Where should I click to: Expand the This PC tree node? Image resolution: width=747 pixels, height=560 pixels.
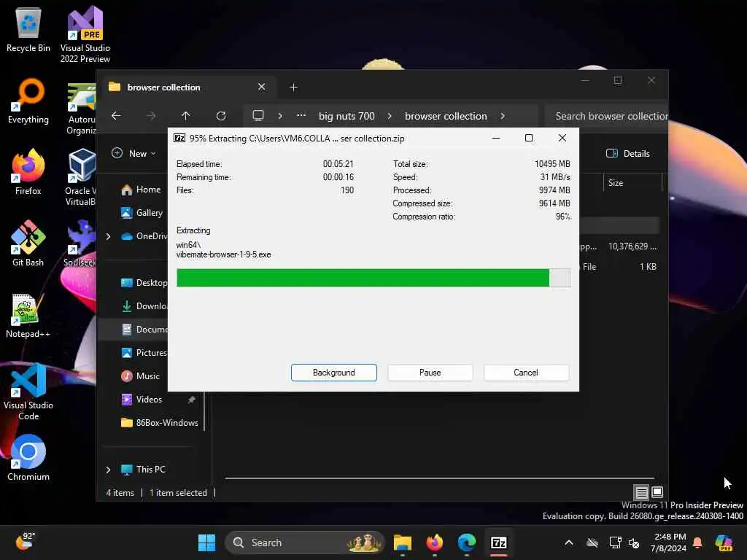pos(108,470)
